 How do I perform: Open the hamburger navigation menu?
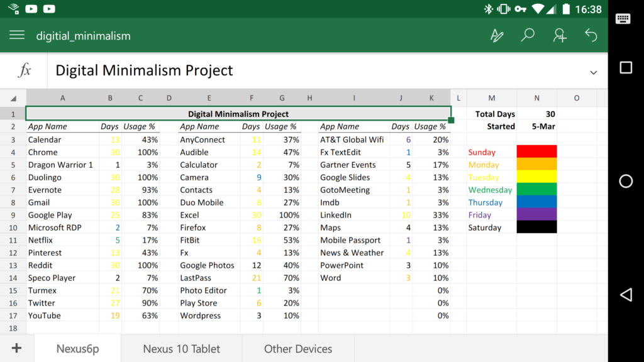(x=17, y=35)
